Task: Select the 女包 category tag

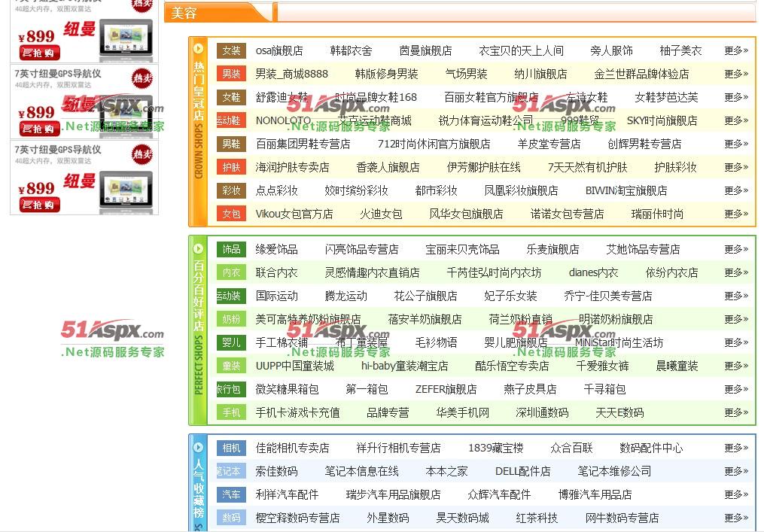Action: [231, 214]
